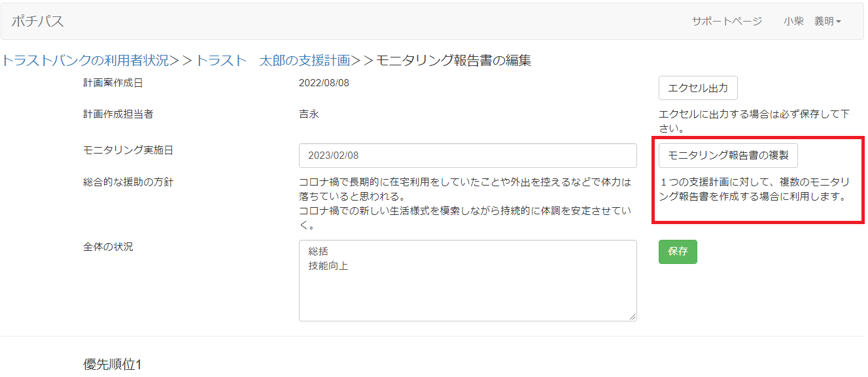Click the green 保存 button
The image size is (868, 377).
pyautogui.click(x=678, y=252)
